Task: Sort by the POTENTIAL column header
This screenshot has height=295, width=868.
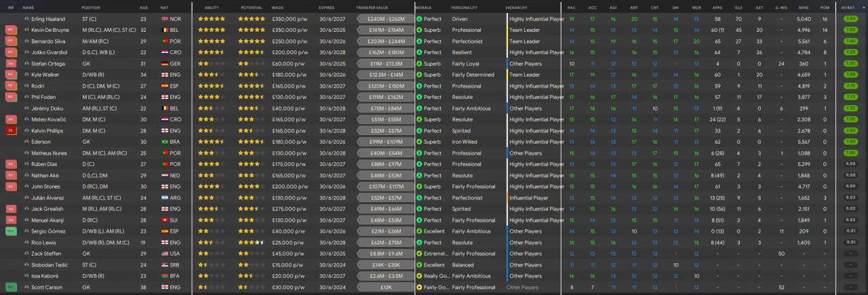Action: pyautogui.click(x=252, y=7)
